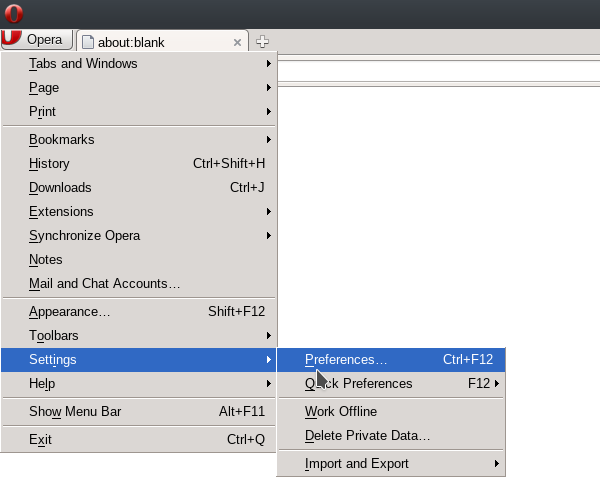Image resolution: width=600 pixels, height=500 pixels.
Task: Choose Downloads from the Opera menu
Action: (139, 187)
